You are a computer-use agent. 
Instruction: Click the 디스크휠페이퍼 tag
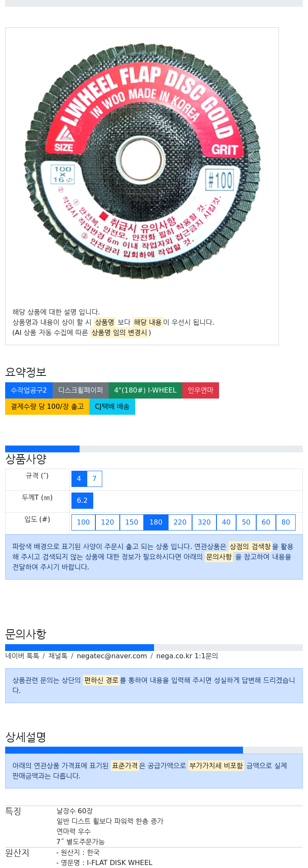[80, 390]
